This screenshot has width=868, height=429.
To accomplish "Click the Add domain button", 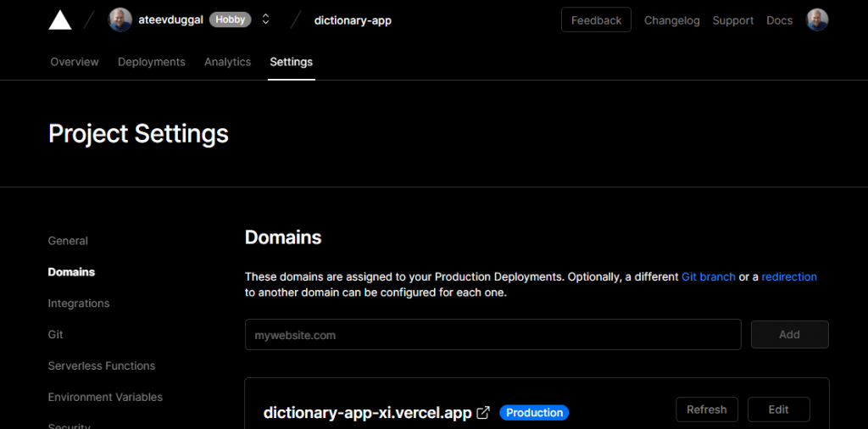I will [x=789, y=334].
